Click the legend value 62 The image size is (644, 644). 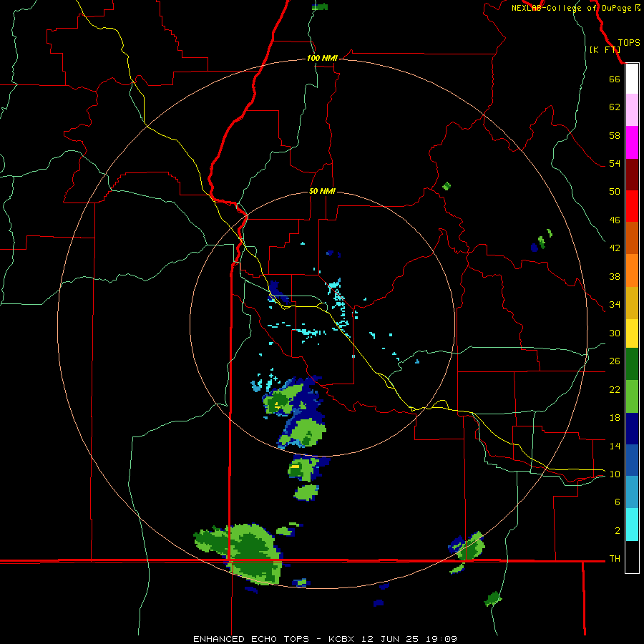(615, 107)
